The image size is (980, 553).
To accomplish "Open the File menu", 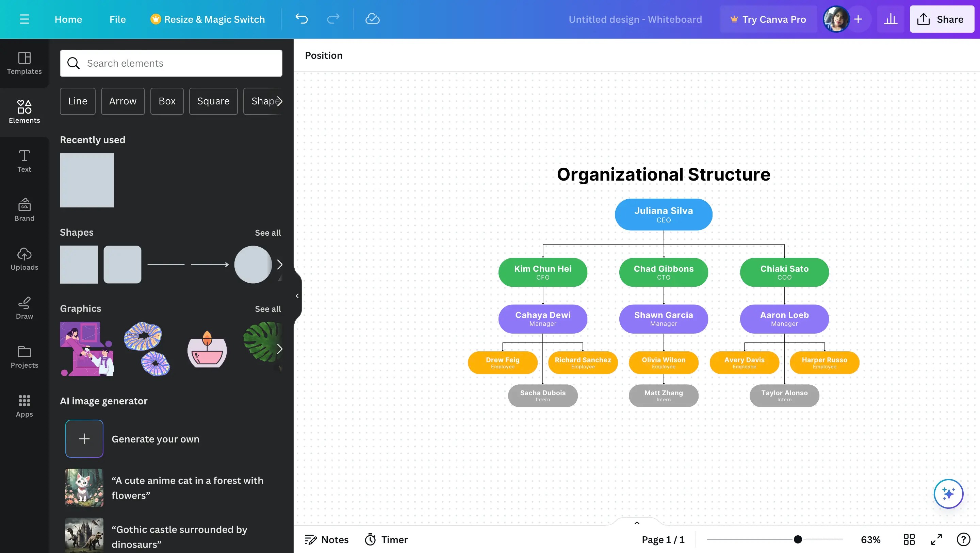I will 117,19.
